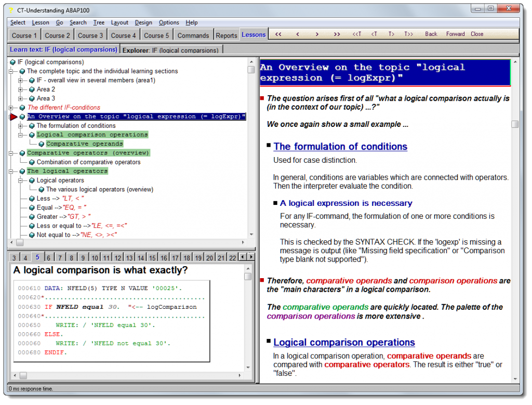Collapse The logical operators branch
Viewport: 532px width, 405px height.
click(x=10, y=171)
